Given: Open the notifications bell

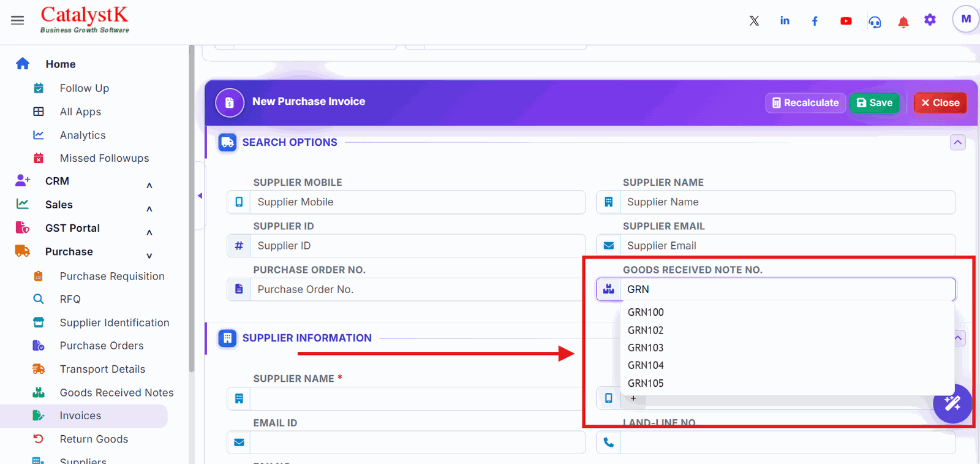Looking at the screenshot, I should pos(903,23).
